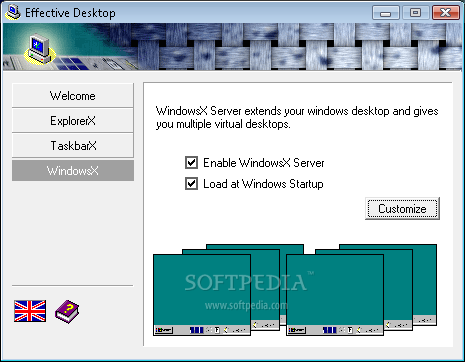Minimize the Effective Desktop window

(x=386, y=13)
